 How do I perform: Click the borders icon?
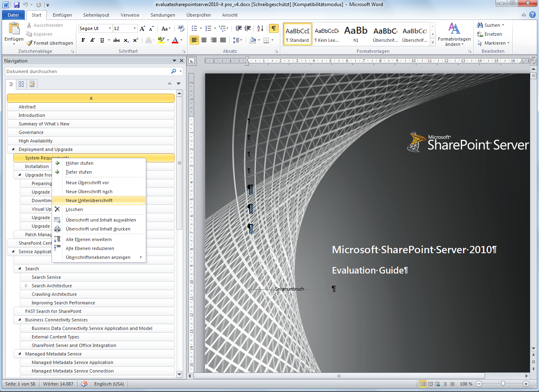266,40
